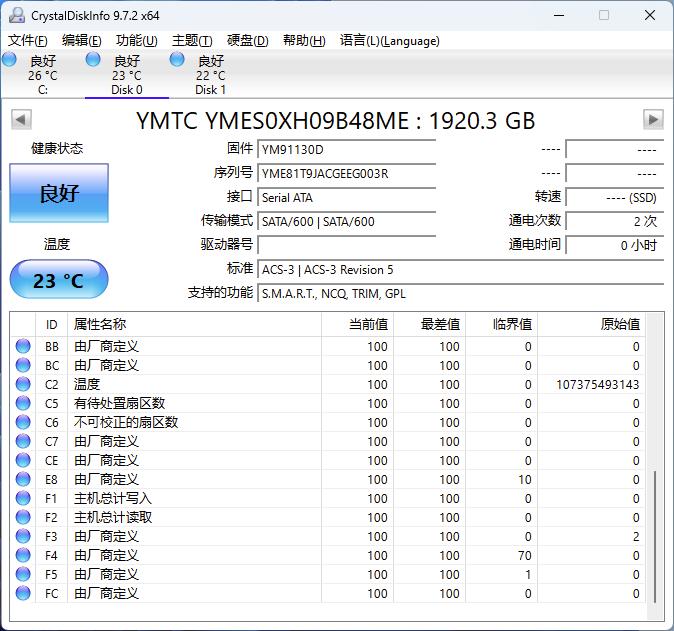Expand the 硬盘(D) menu

[x=247, y=41]
